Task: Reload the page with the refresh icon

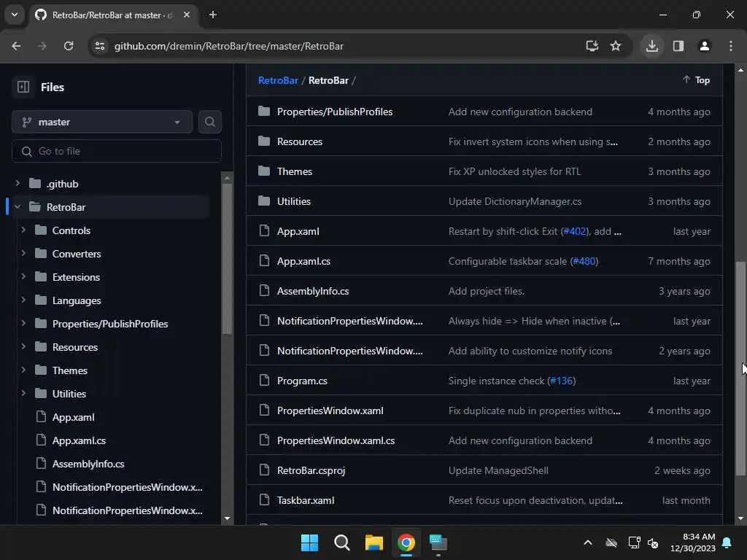Action: [x=69, y=46]
